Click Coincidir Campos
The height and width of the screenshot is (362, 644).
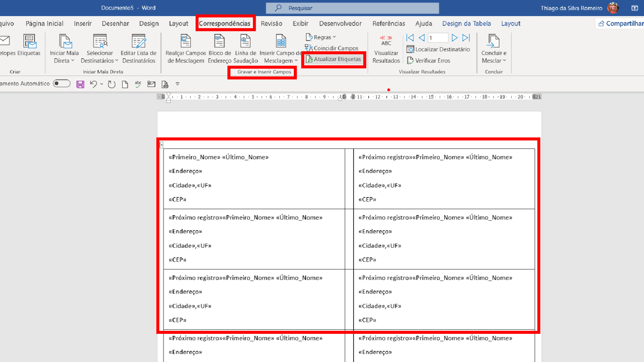tap(332, 48)
